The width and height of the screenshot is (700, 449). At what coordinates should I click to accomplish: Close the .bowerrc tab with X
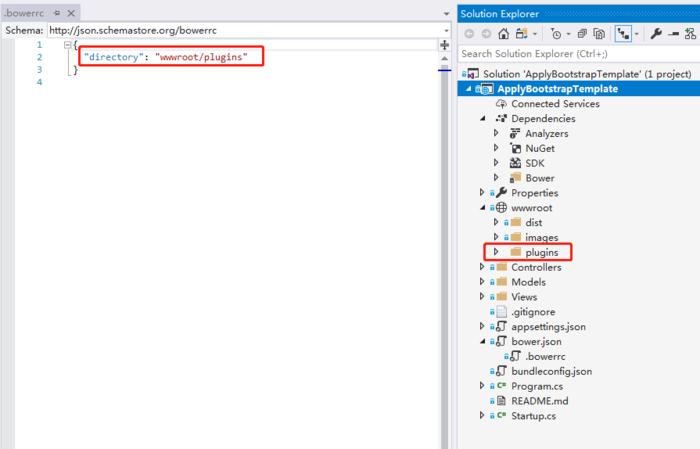(x=71, y=13)
